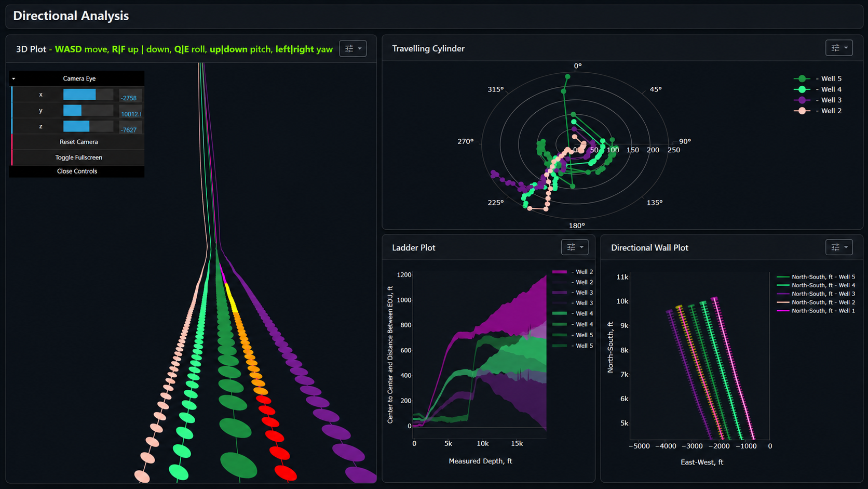Screen dimensions: 868x489
Task: Click the 180° label on polar plot
Action: tap(577, 226)
